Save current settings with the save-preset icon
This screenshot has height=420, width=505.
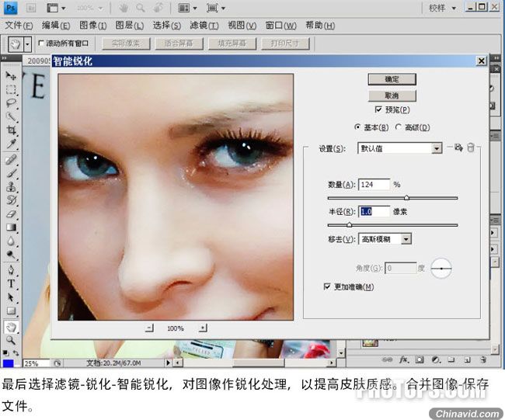click(x=458, y=148)
